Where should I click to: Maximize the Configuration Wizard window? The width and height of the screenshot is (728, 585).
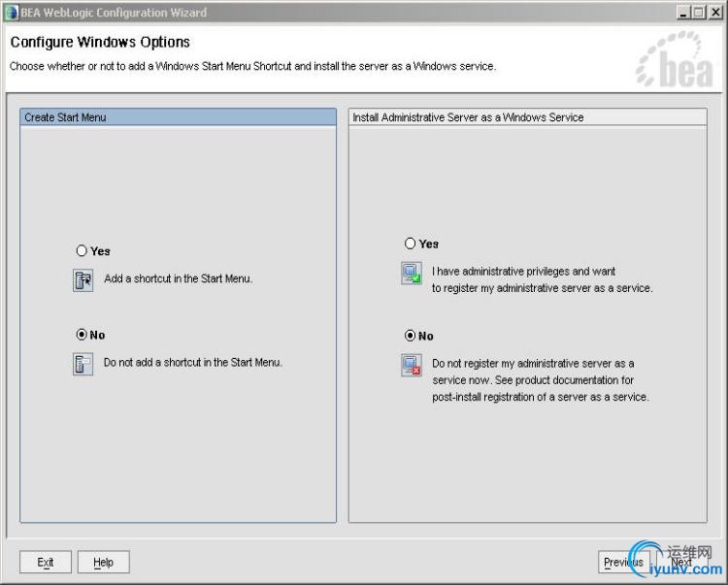[x=699, y=13]
